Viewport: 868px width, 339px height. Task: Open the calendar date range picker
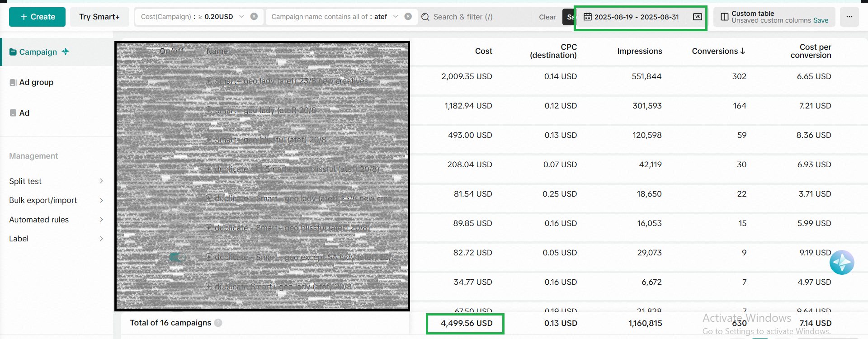[x=588, y=17]
